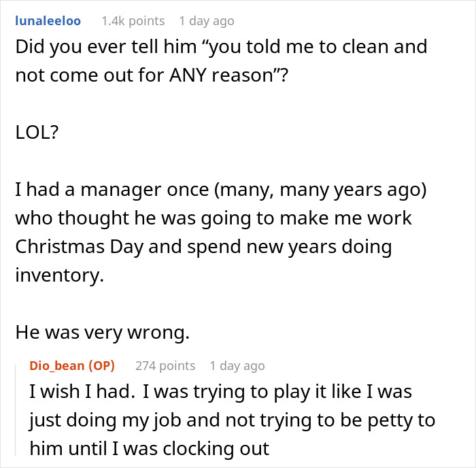Open lunaleeloo's user profile
Screen dimensions: 476x468
pos(48,20)
